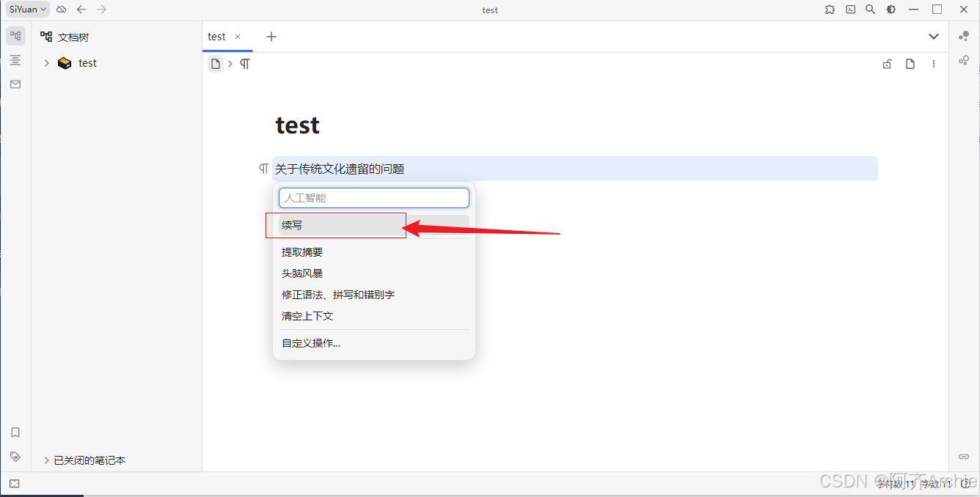
Task: Open the inbox envelope icon
Action: pyautogui.click(x=15, y=84)
